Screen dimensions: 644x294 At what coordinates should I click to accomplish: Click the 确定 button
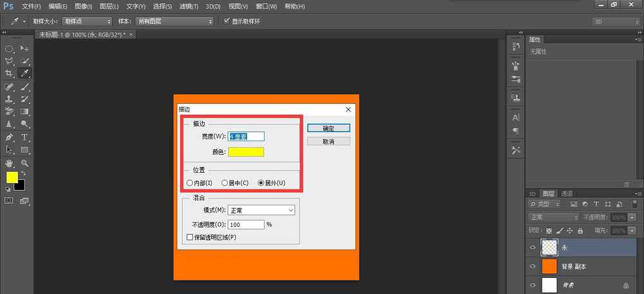point(328,128)
